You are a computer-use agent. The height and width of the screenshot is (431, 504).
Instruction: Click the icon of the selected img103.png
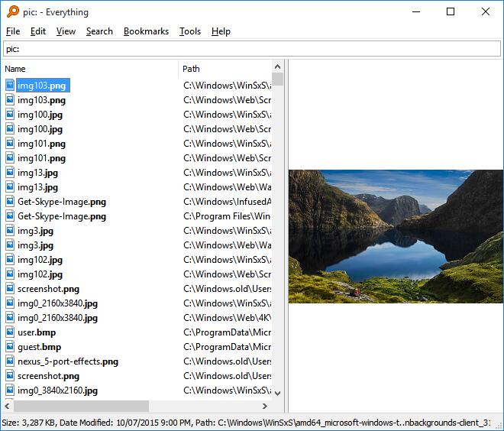coord(10,86)
